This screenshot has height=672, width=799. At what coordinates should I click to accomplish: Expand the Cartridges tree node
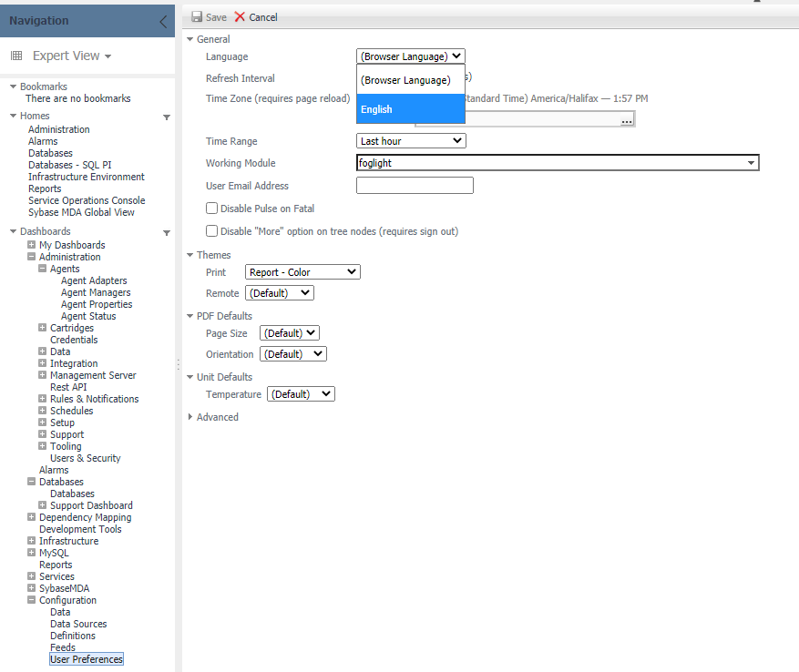(41, 328)
